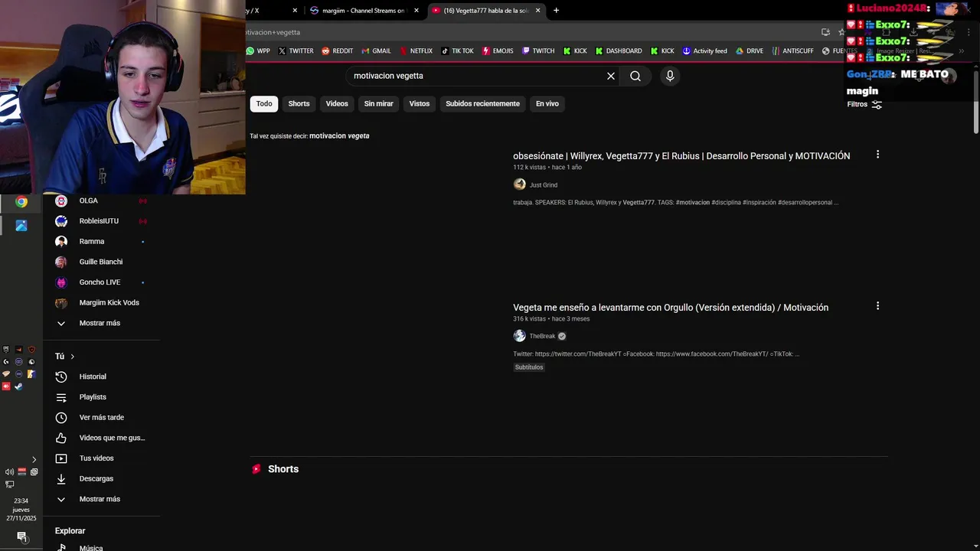Open the Goncho LIVE subscription channel

click(101, 282)
